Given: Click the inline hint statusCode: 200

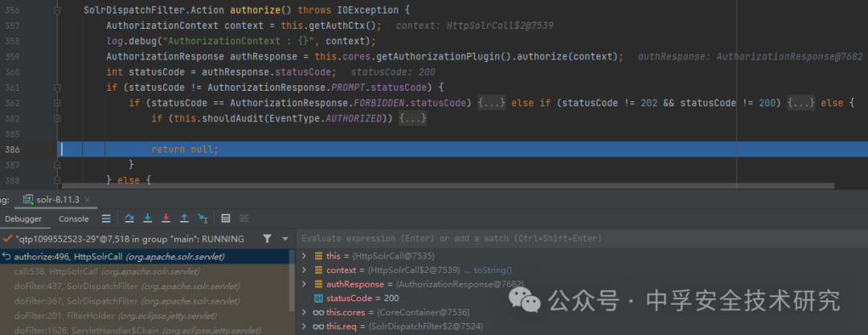Looking at the screenshot, I should (392, 72).
